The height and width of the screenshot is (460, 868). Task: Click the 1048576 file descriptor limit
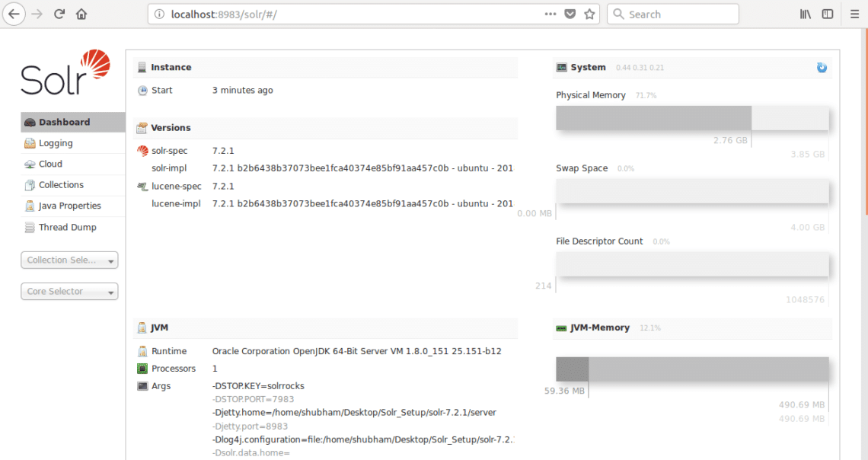[805, 300]
